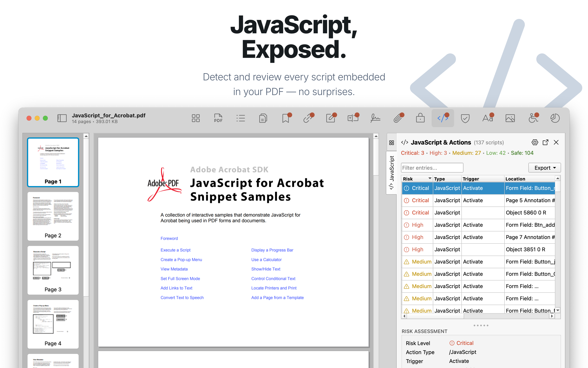The width and height of the screenshot is (588, 368).
Task: Click the thumbnail sidebar scroll up arrow
Action: pyautogui.click(x=86, y=136)
